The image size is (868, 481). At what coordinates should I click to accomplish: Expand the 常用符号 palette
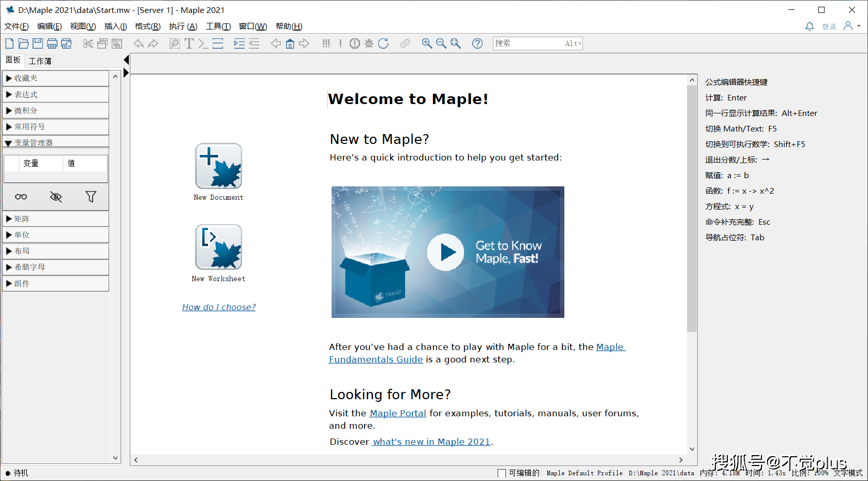55,126
